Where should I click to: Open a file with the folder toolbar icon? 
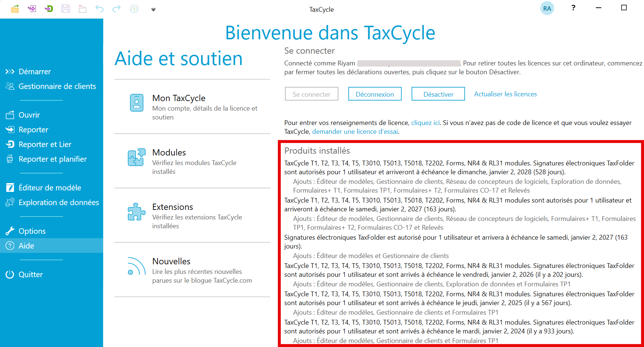pyautogui.click(x=15, y=9)
